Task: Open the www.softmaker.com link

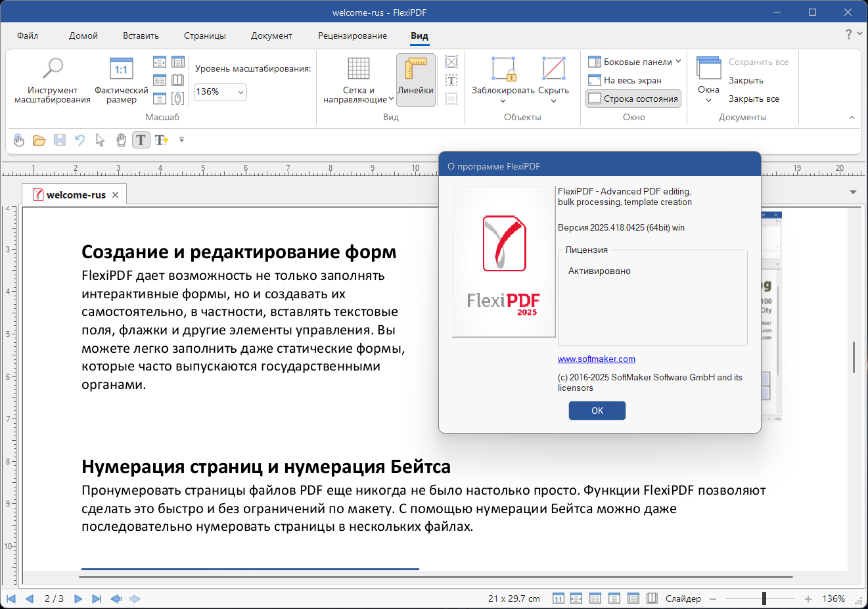Action: [596, 359]
